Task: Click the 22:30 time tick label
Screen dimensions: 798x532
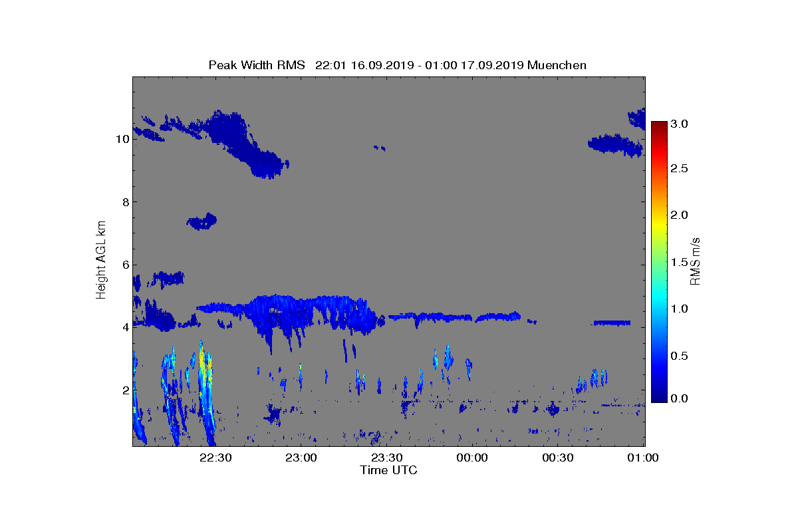Action: pos(215,458)
